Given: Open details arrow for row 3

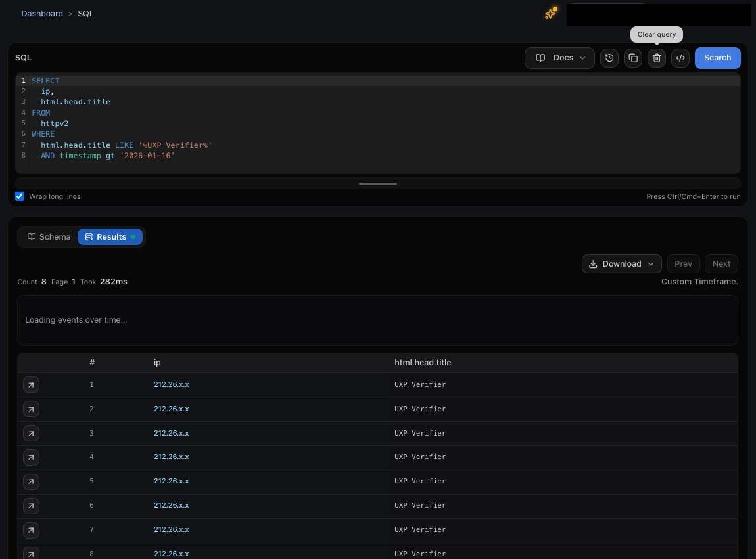Looking at the screenshot, I should pos(31,434).
